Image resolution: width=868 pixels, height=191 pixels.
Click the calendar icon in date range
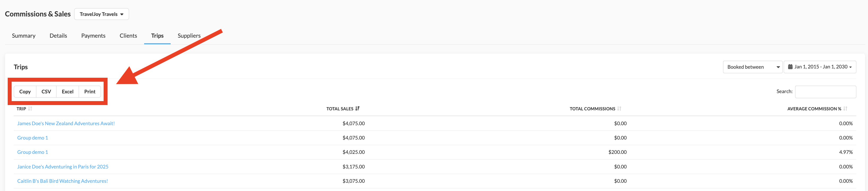[x=790, y=67]
